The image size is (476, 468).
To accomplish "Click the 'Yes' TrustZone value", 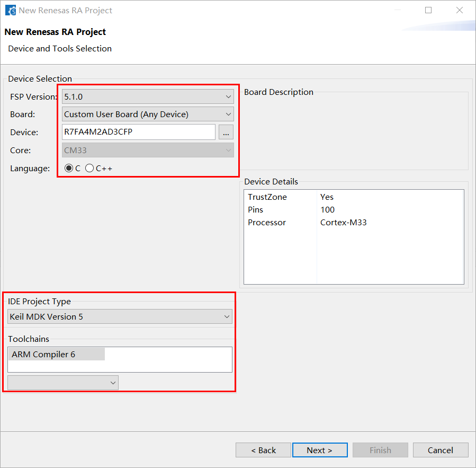I will [327, 197].
